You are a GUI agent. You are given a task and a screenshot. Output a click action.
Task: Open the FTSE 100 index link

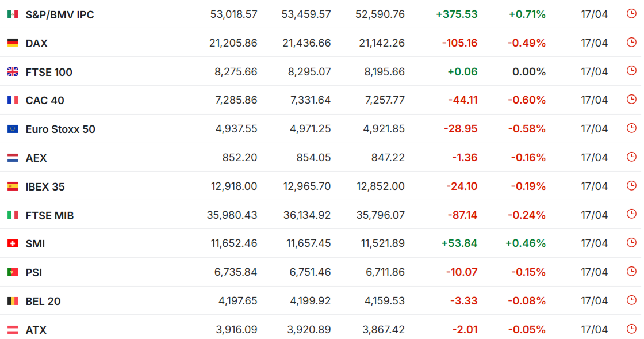[49, 73]
